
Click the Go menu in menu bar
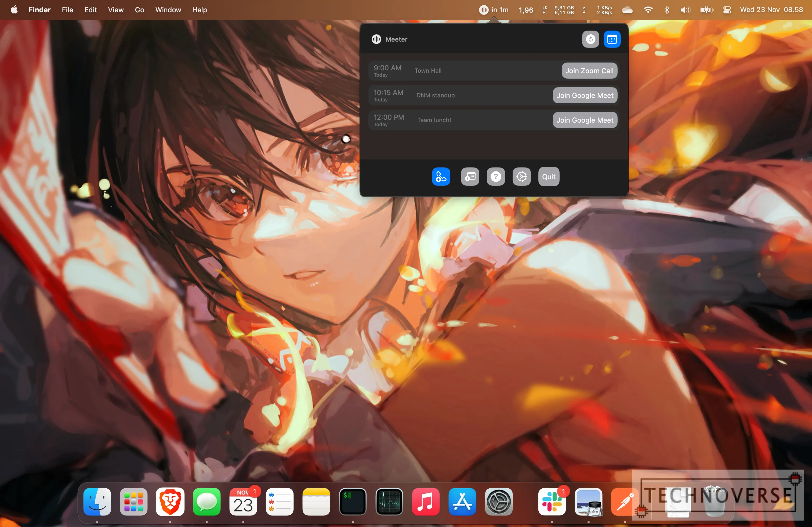point(139,9)
